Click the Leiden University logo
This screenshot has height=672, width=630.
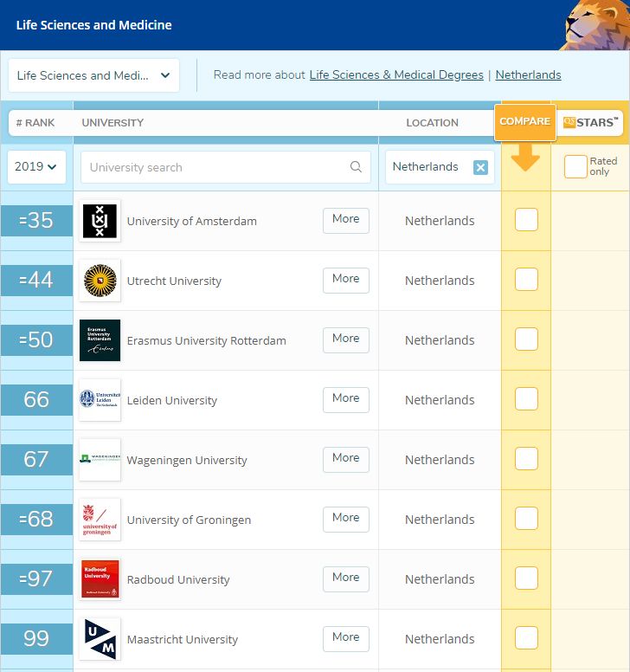click(100, 400)
